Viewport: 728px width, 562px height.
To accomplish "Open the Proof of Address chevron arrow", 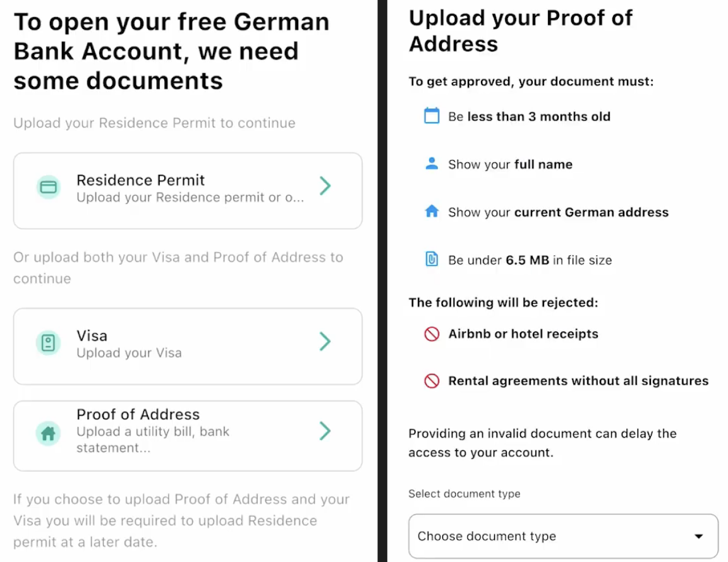I will tap(325, 431).
